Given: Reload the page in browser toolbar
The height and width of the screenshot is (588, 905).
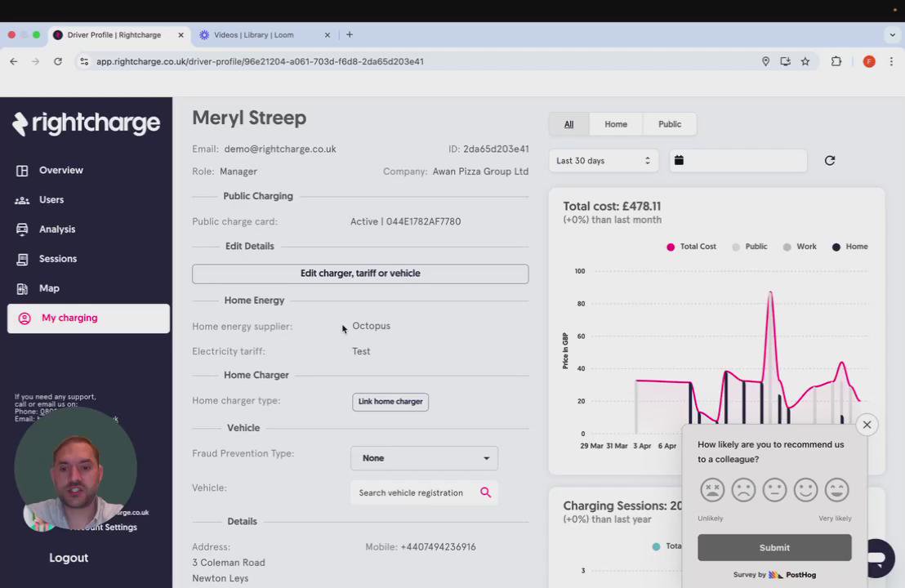Looking at the screenshot, I should [x=58, y=61].
